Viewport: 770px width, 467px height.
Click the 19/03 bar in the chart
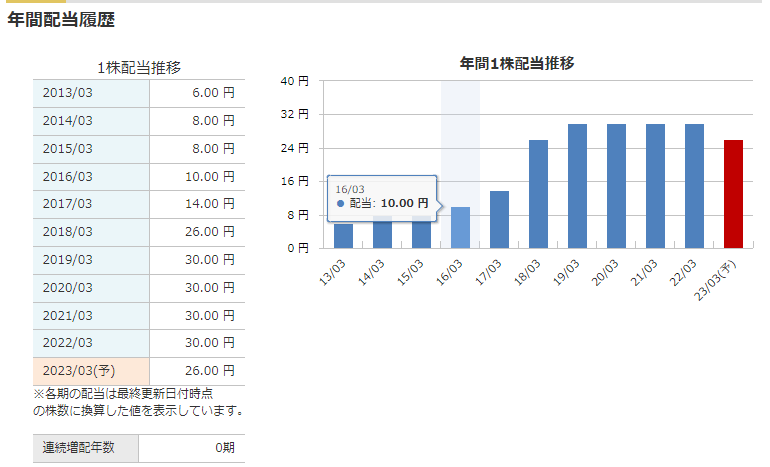click(x=578, y=186)
